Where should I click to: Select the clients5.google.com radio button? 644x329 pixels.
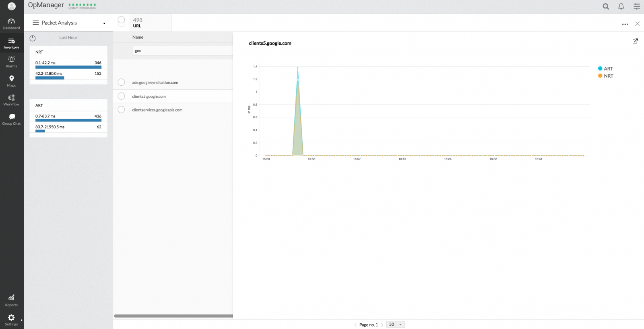121,96
